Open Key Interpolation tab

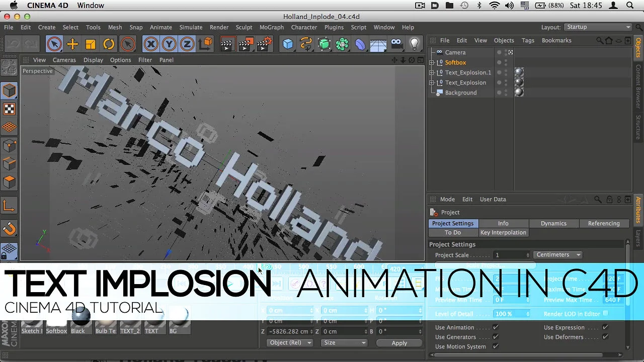point(503,233)
